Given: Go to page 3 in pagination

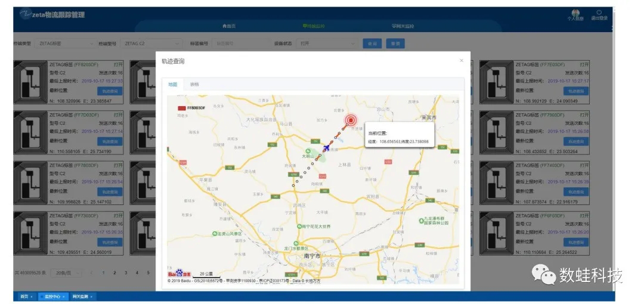Looking at the screenshot, I should pos(126,273).
